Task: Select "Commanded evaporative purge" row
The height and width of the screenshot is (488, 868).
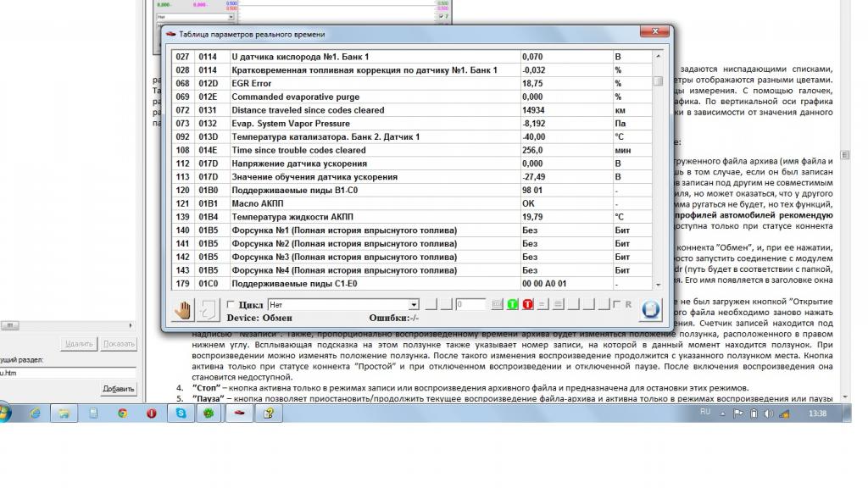Action: point(412,97)
